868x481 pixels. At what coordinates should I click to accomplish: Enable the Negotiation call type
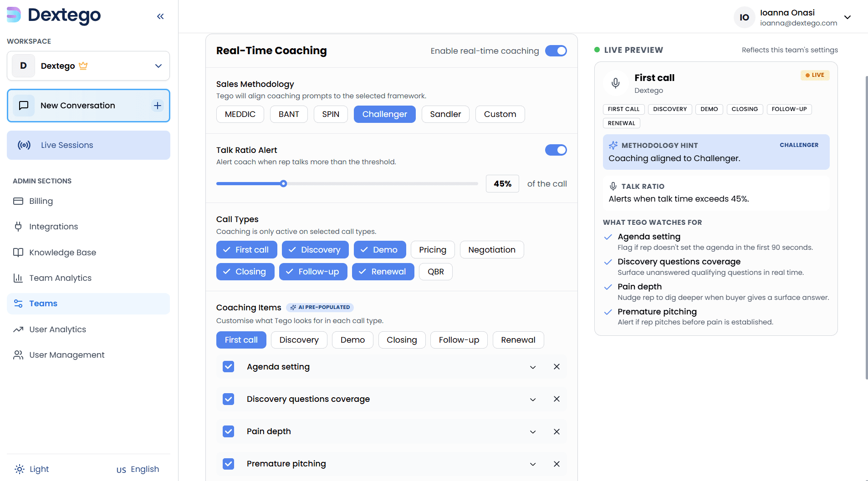(x=492, y=250)
